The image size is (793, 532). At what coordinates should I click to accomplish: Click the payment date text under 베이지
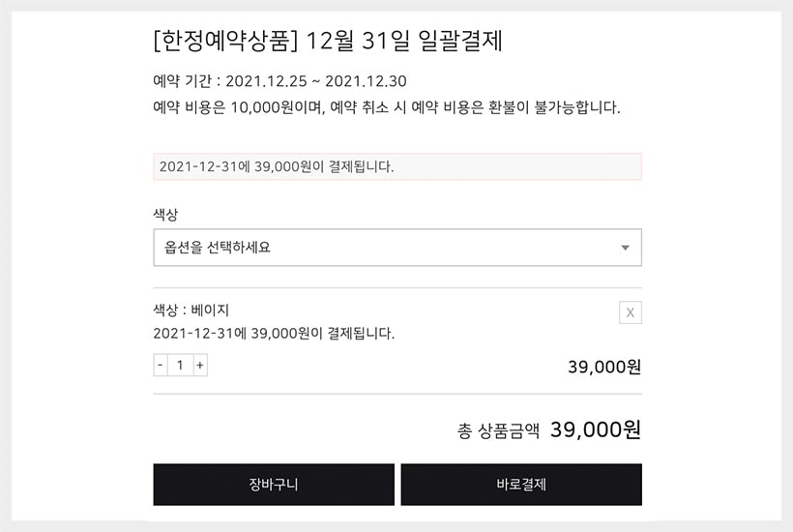click(274, 334)
